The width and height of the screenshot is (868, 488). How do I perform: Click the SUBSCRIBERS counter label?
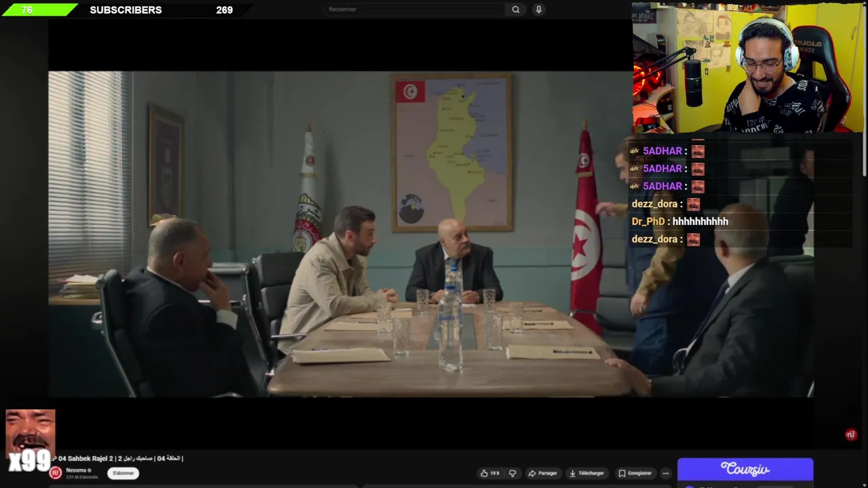[x=125, y=10]
